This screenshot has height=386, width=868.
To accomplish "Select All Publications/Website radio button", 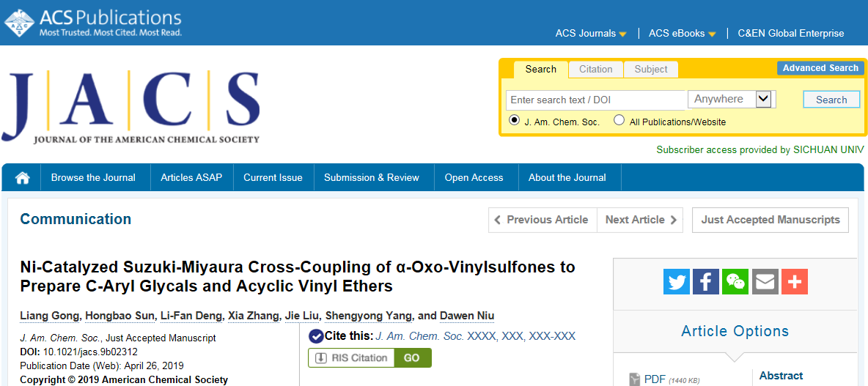I will (619, 120).
